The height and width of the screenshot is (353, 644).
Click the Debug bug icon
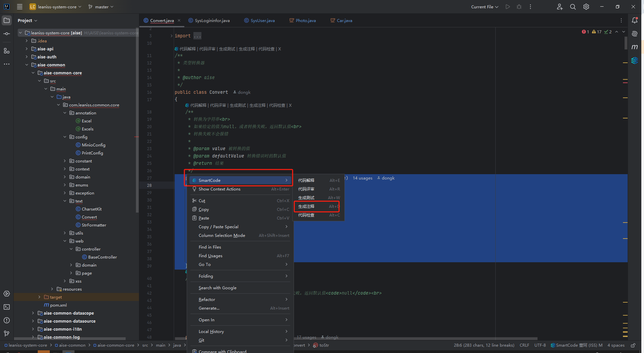[x=519, y=7]
